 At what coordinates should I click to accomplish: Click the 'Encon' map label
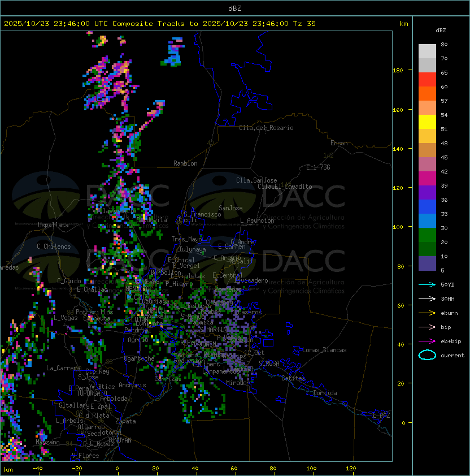[339, 143]
